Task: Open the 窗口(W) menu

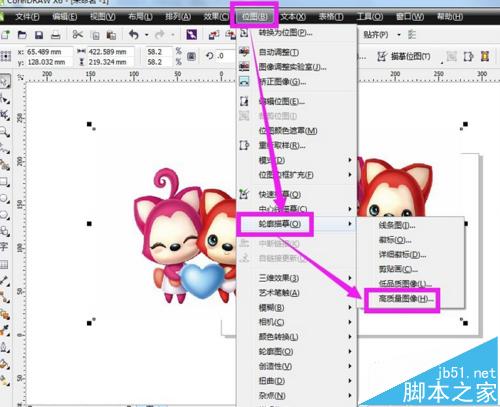Action: pos(410,16)
